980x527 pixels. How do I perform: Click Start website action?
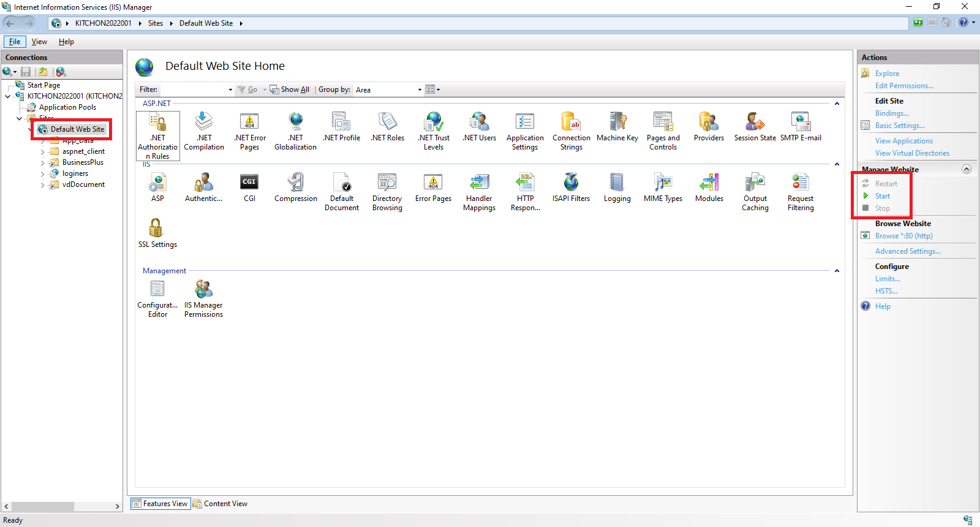(x=882, y=196)
